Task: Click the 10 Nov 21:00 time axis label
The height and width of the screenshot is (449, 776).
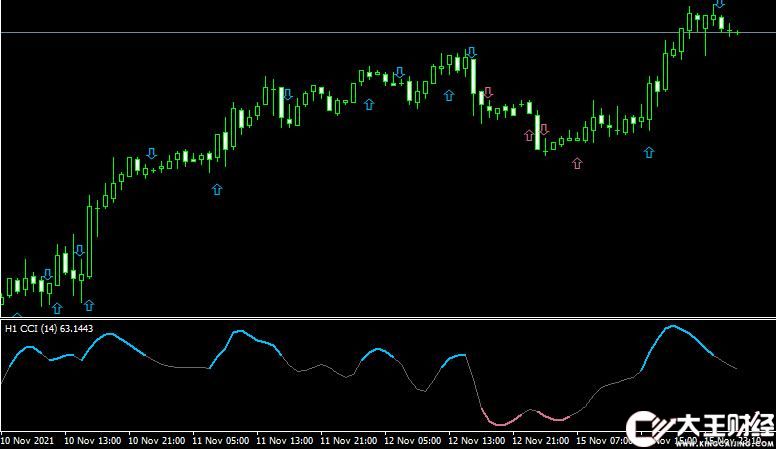Action: pyautogui.click(x=157, y=440)
